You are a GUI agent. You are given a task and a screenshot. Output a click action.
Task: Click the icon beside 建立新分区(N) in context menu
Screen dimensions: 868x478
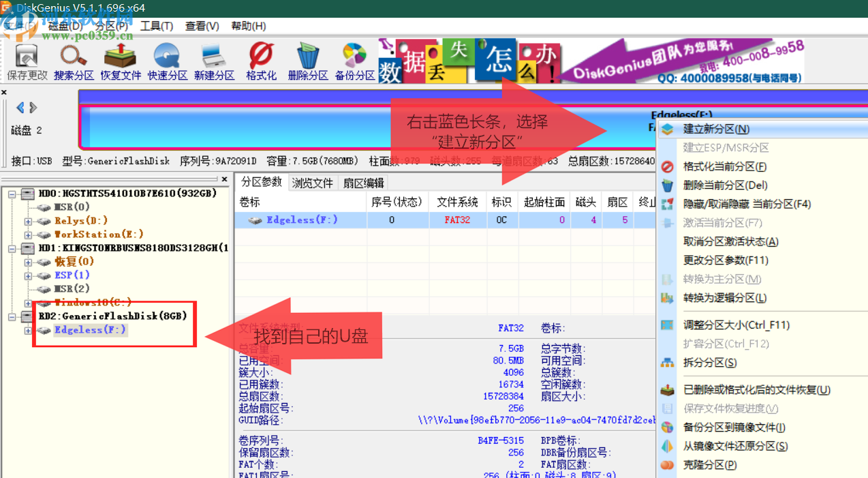668,129
